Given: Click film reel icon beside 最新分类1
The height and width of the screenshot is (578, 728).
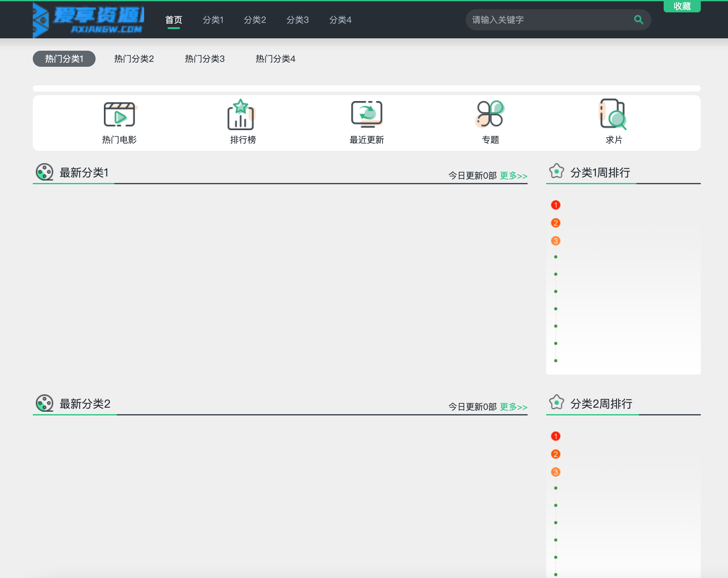Looking at the screenshot, I should (x=45, y=172).
